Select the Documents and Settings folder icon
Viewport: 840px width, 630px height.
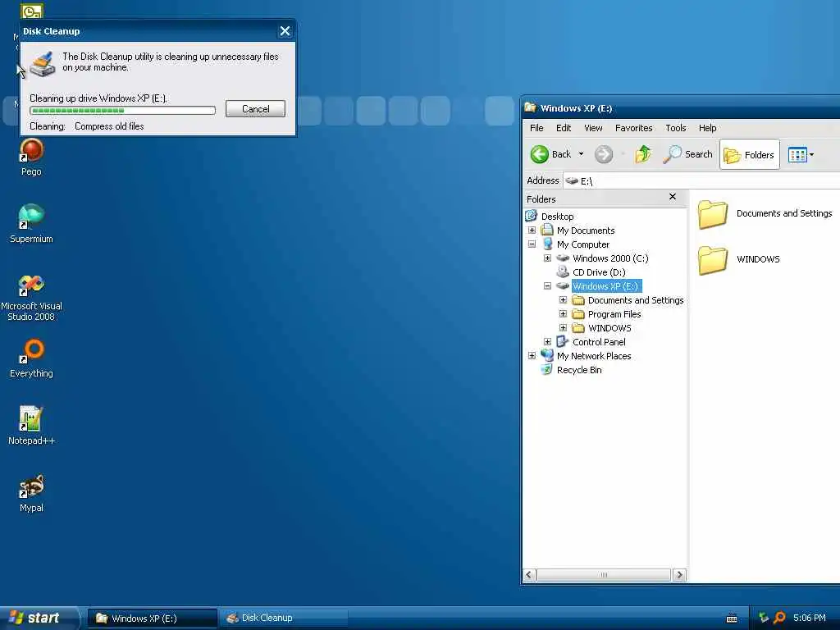pyautogui.click(x=713, y=214)
